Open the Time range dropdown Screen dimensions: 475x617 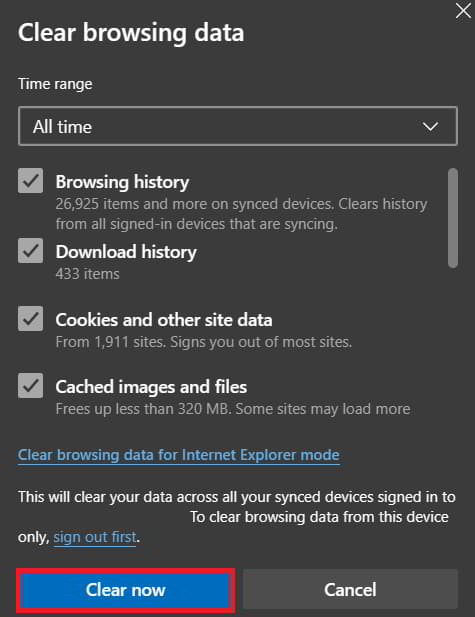click(238, 126)
